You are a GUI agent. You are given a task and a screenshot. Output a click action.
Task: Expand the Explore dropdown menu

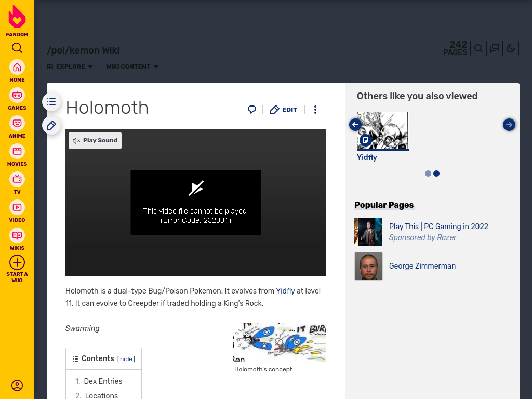pos(70,66)
